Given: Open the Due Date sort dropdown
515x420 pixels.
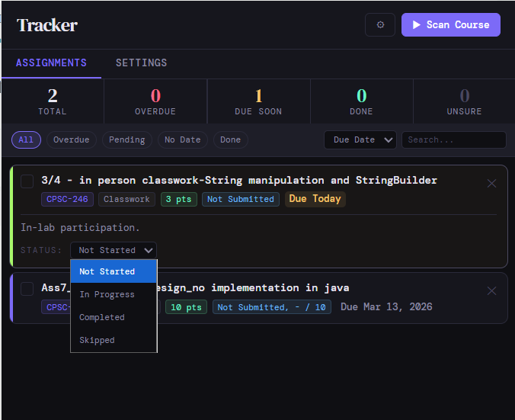Looking at the screenshot, I should 360,139.
